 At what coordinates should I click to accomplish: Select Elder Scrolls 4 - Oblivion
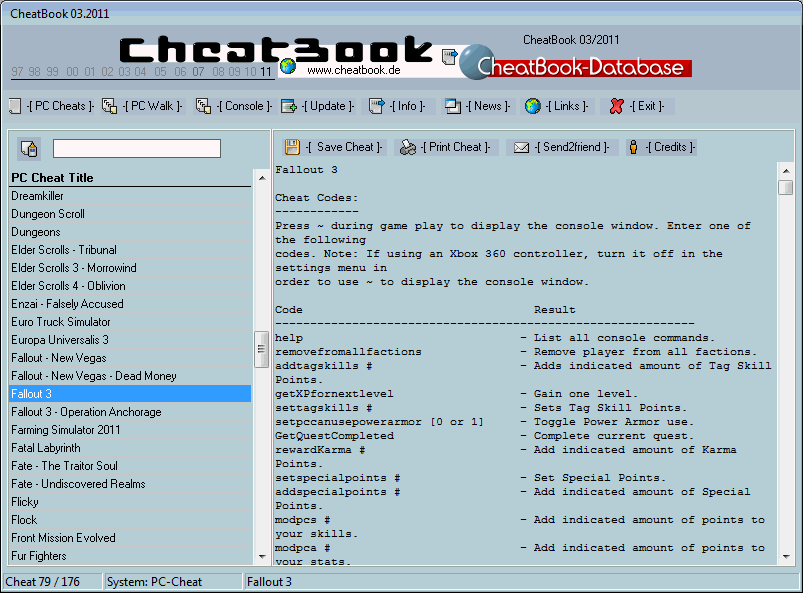[130, 286]
